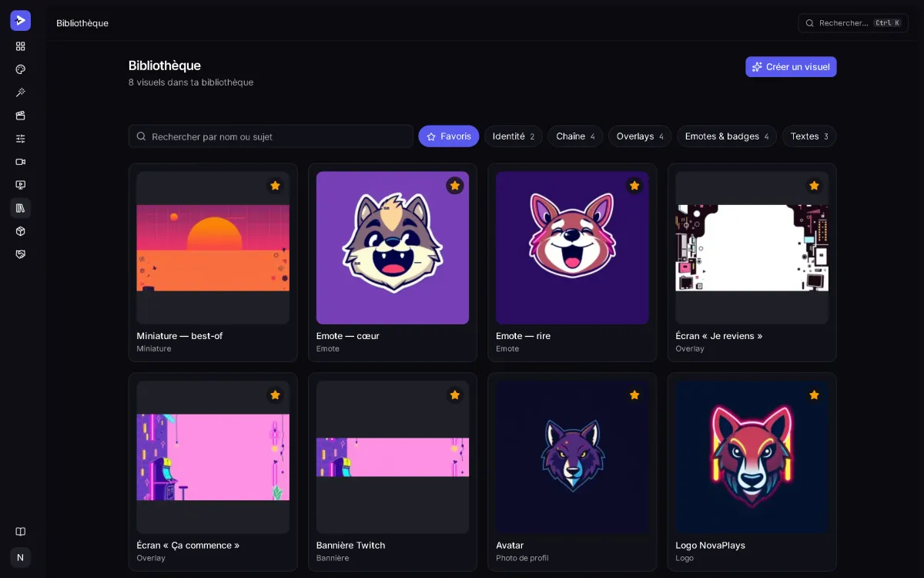Click the Photo de profil label

[x=523, y=558]
